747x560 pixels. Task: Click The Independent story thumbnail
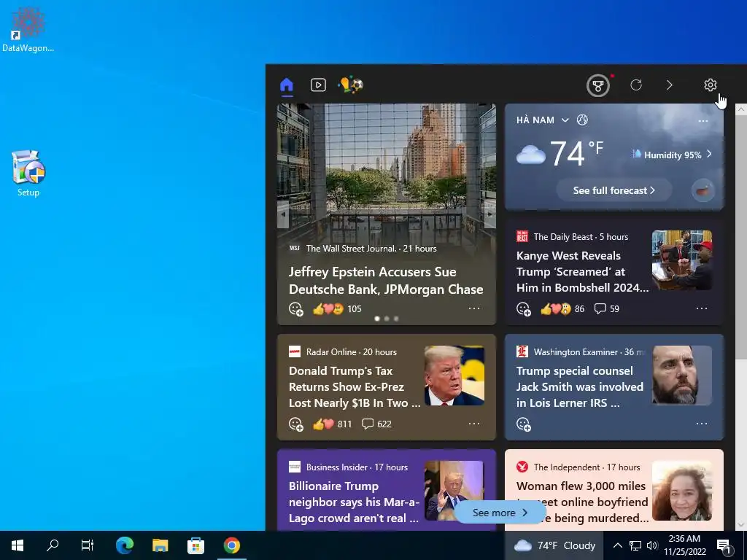pos(682,491)
